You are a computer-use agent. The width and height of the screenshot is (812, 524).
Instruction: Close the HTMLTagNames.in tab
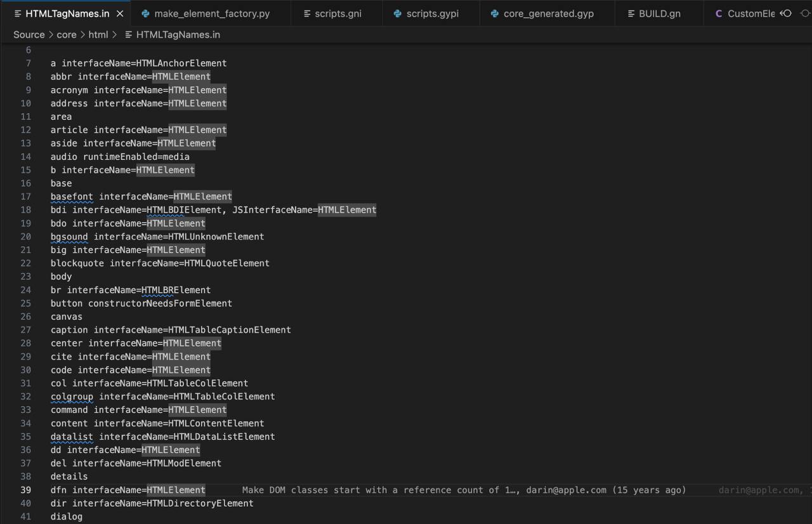[120, 13]
